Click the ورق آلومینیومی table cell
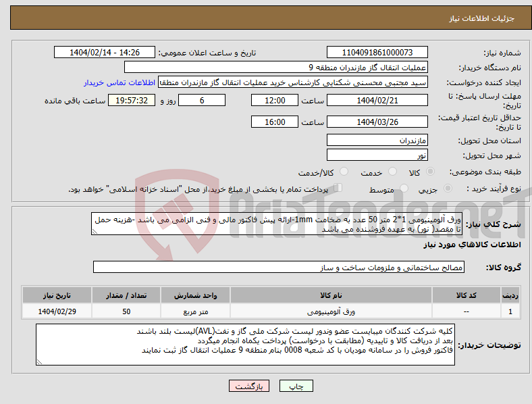 point(331,311)
